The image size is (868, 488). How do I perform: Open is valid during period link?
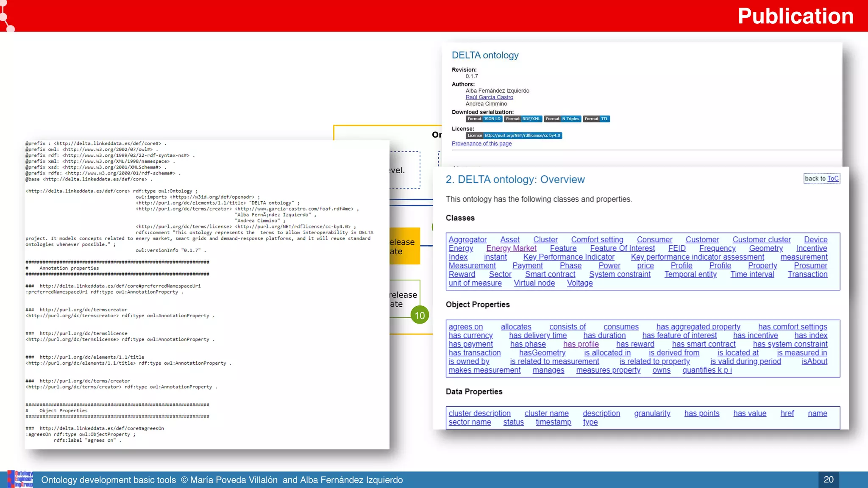pos(746,362)
